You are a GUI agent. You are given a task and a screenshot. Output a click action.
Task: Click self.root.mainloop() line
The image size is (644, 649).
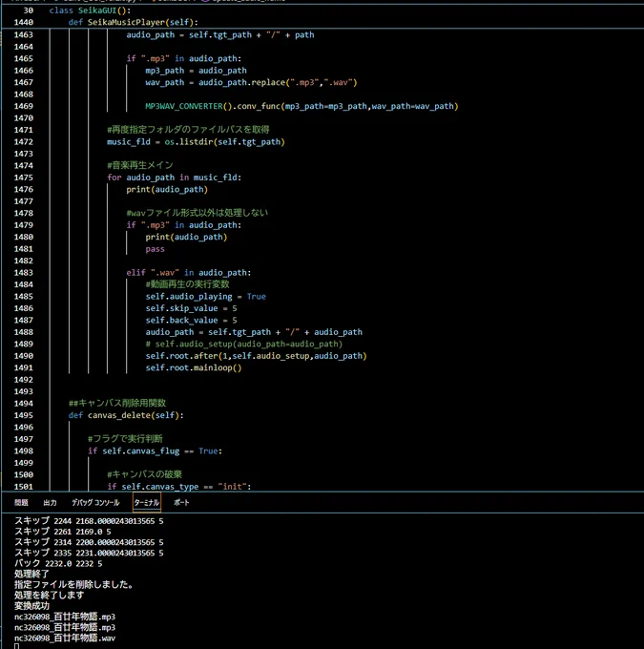point(194,367)
